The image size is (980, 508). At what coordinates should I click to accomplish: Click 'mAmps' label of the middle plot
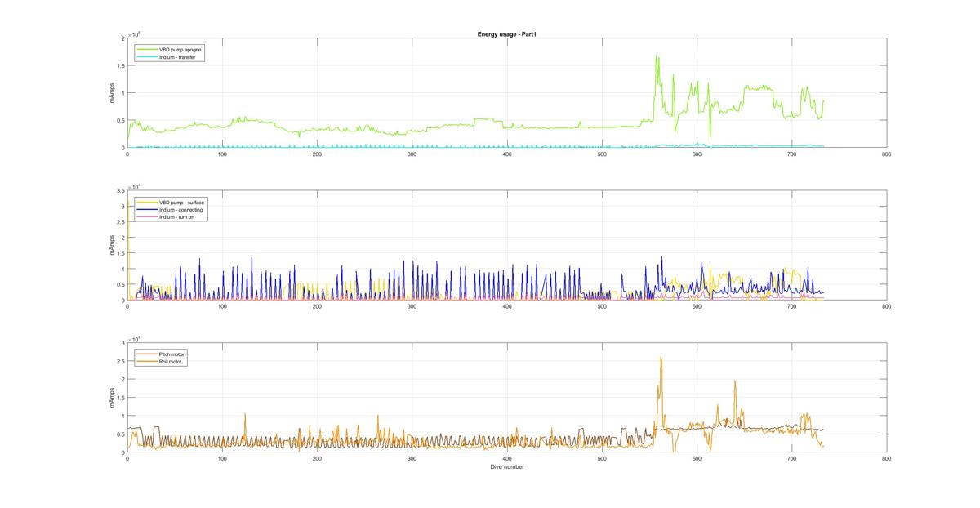111,246
